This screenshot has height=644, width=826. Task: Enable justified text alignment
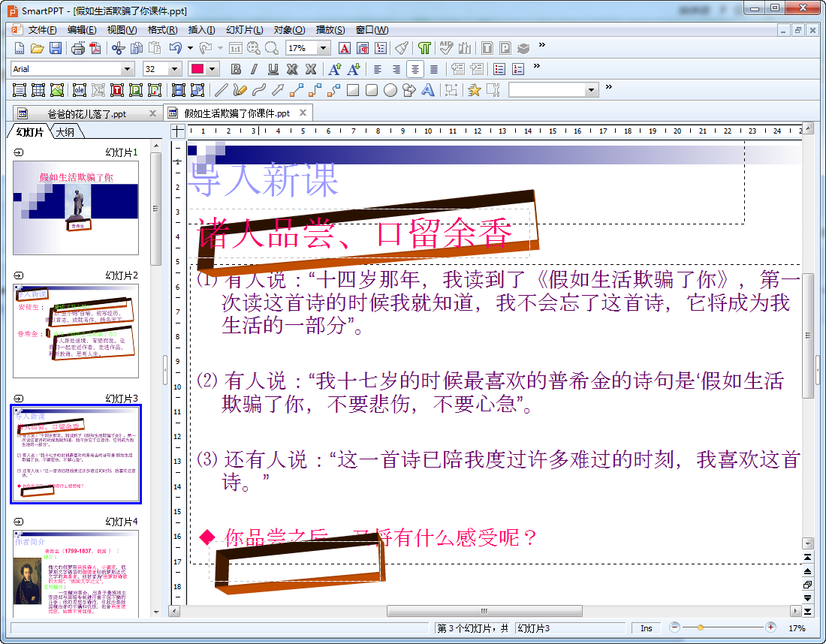point(433,69)
